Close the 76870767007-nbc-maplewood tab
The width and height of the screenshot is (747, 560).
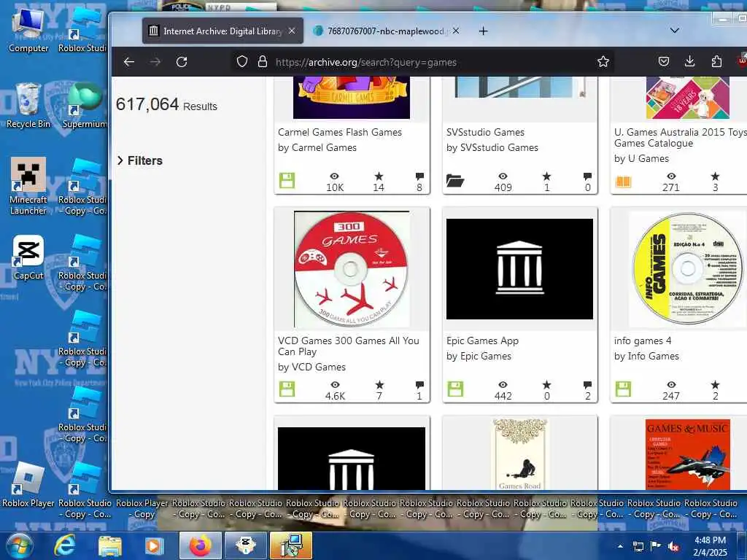pos(456,31)
